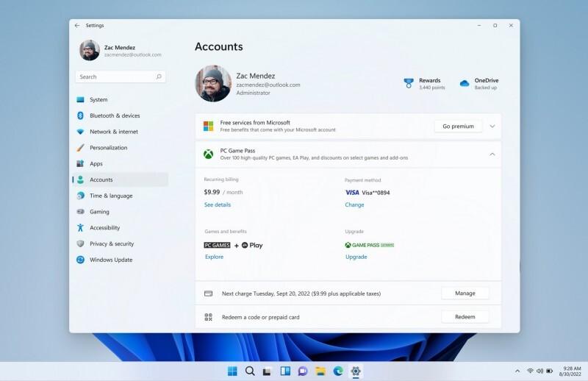Click the "Visa**0894" payment text
Image resolution: width=588 pixels, height=381 pixels.
(x=376, y=193)
